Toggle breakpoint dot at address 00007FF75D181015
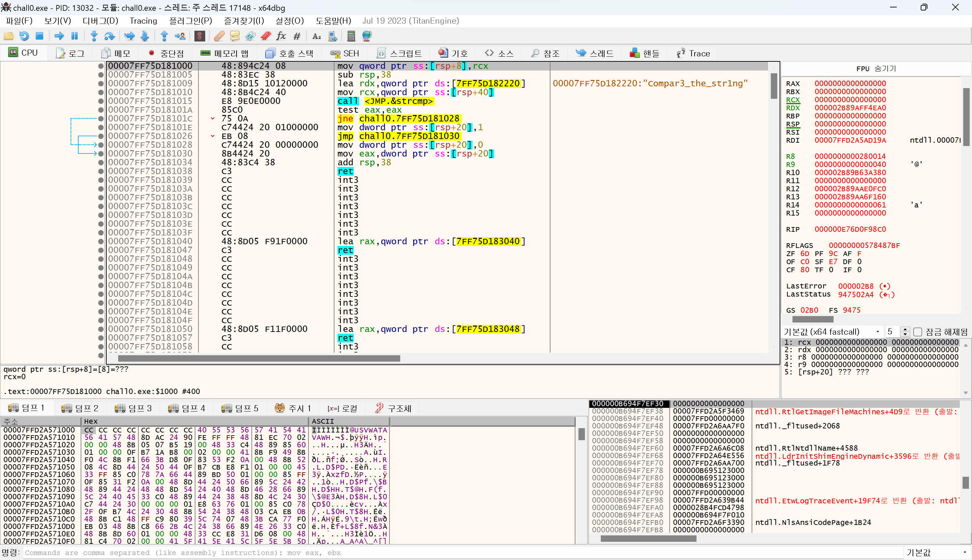 pyautogui.click(x=101, y=101)
